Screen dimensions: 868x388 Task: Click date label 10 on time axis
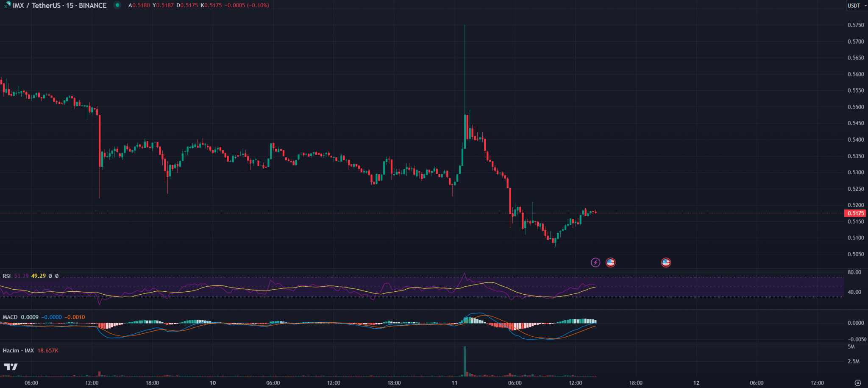(213, 383)
